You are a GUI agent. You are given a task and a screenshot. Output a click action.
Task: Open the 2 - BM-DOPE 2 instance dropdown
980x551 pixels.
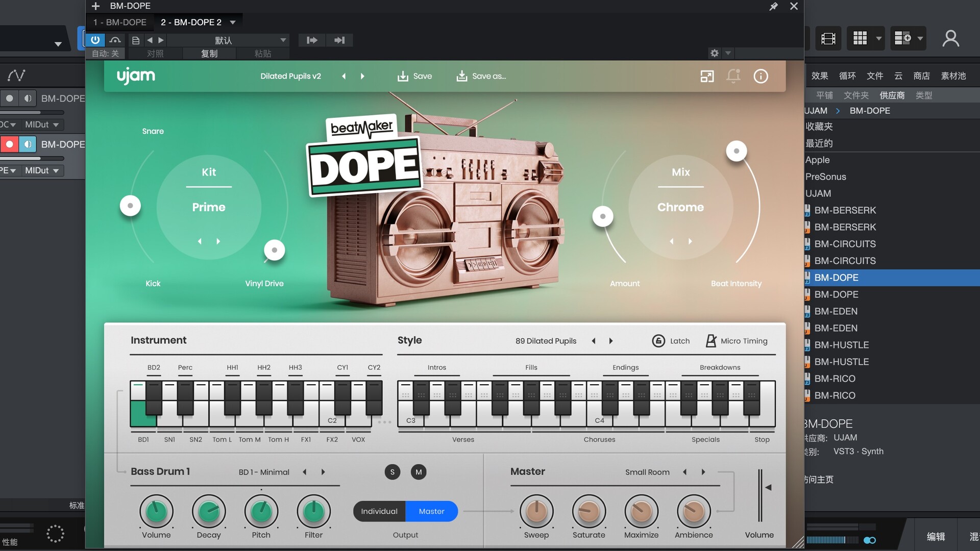point(233,22)
